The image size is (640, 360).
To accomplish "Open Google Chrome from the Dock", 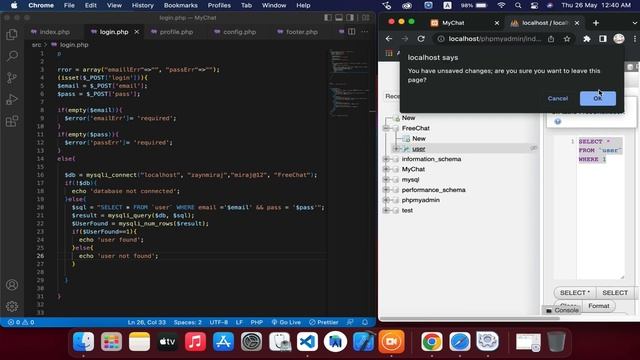I will [431, 342].
